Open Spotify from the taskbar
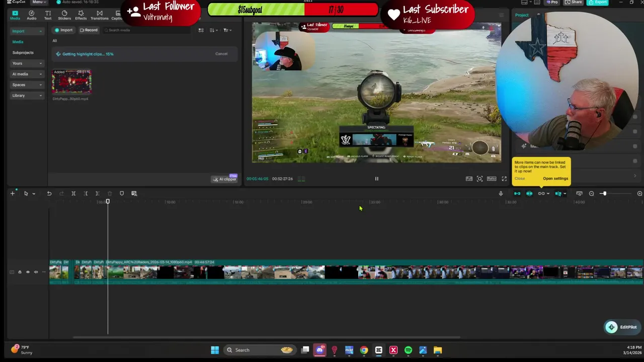The height and width of the screenshot is (362, 644). click(x=408, y=350)
